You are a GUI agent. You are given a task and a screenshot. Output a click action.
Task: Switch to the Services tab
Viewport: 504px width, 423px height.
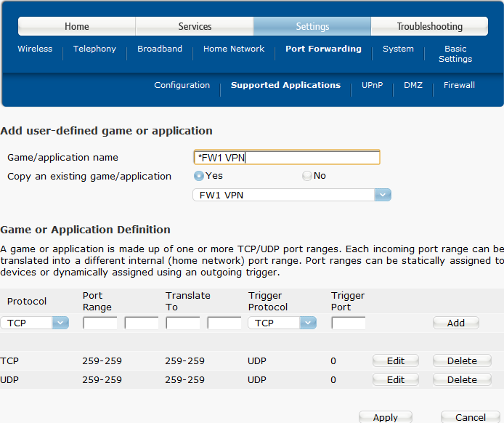(195, 27)
